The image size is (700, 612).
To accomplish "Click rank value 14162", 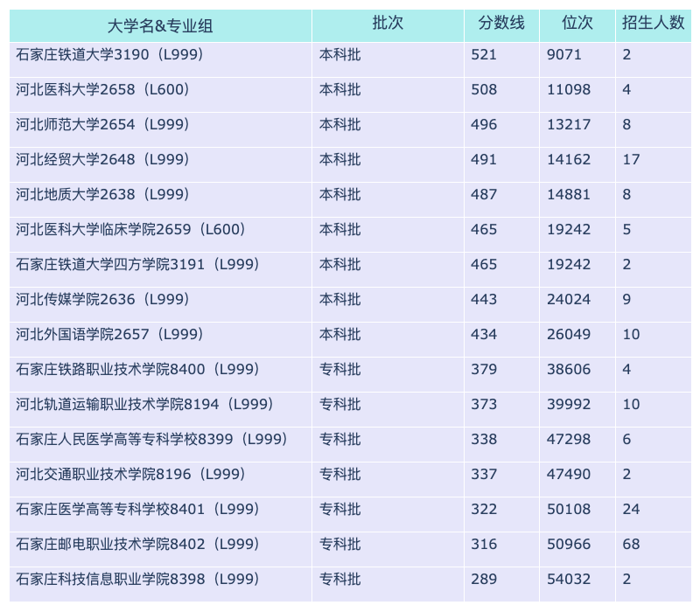I will click(x=569, y=159).
